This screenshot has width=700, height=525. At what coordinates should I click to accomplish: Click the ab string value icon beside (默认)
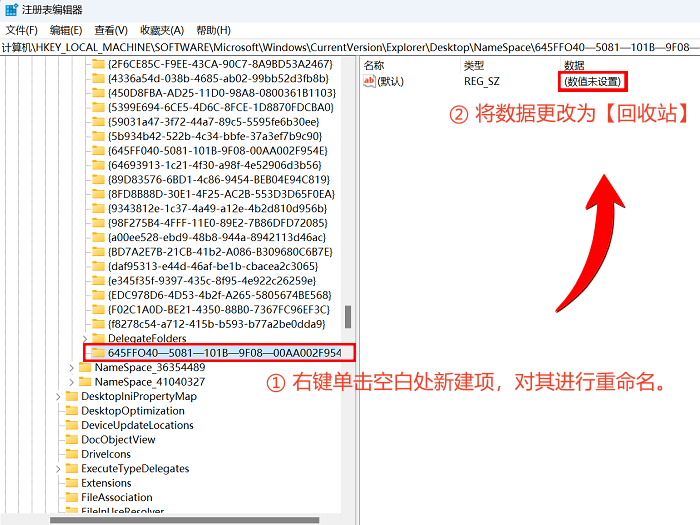pos(369,81)
